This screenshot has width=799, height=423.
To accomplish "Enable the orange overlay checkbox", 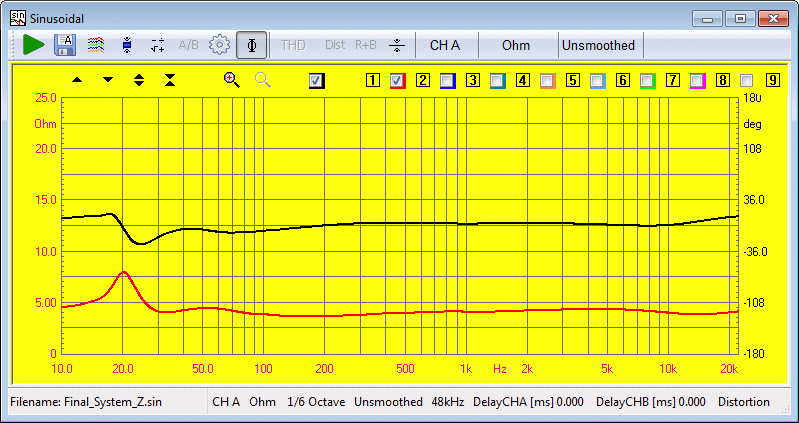I will 547,81.
